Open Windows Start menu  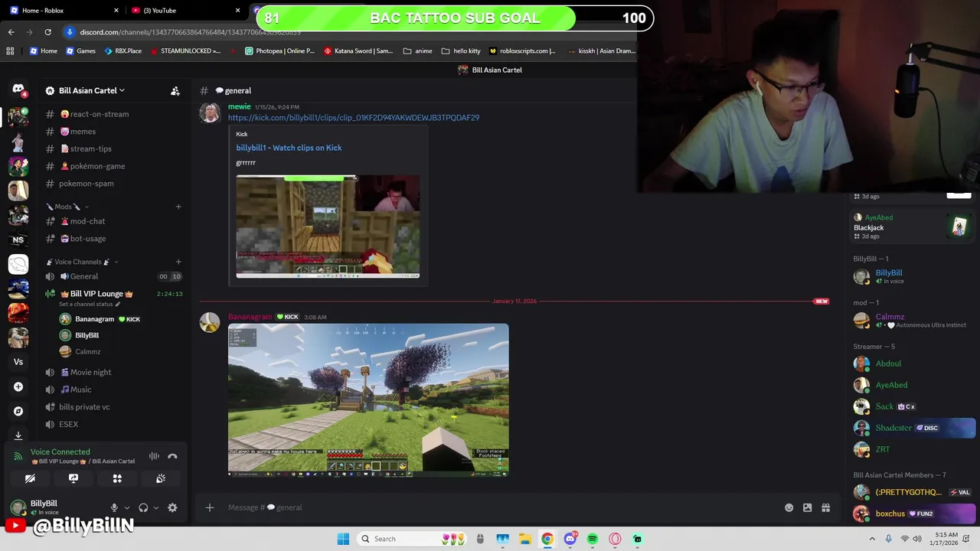343,539
